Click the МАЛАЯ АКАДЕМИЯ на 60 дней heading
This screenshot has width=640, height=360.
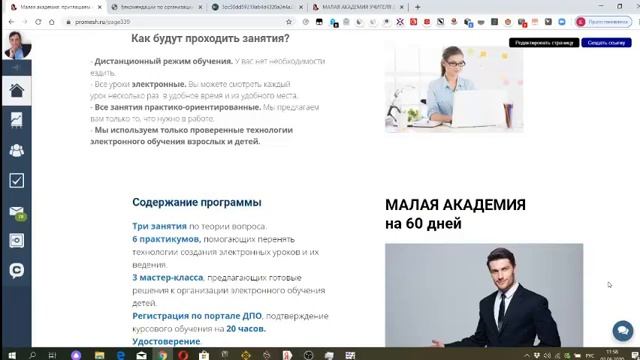tap(456, 214)
